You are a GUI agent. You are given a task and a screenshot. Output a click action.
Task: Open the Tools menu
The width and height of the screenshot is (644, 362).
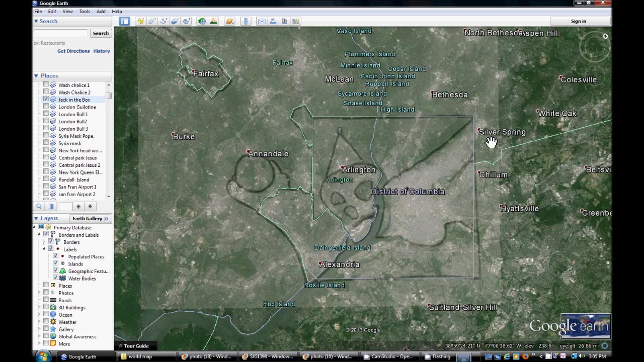pyautogui.click(x=85, y=11)
